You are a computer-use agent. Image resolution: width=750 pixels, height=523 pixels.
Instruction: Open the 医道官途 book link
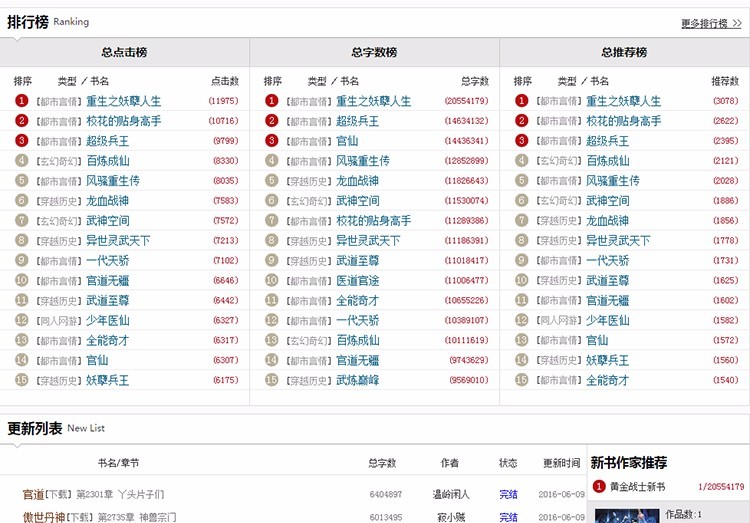click(358, 280)
